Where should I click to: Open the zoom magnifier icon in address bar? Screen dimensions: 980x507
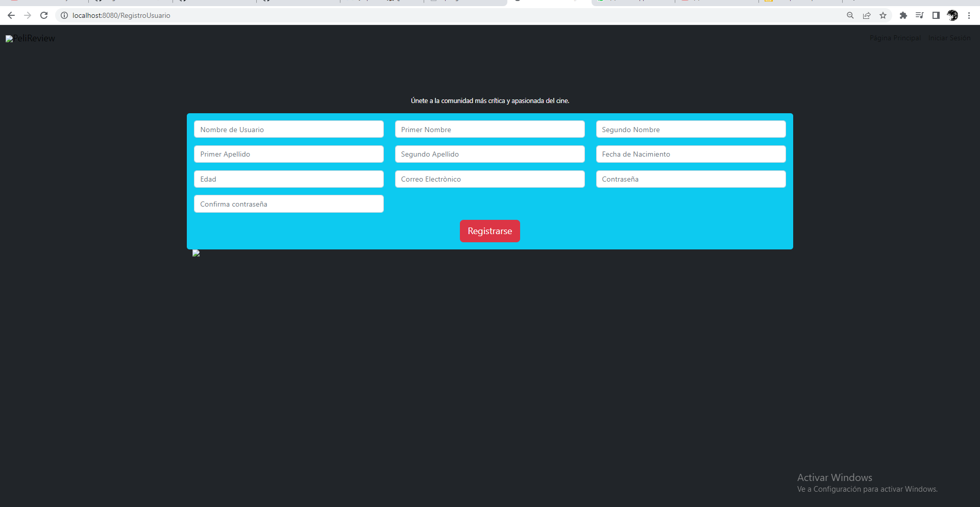pos(850,15)
